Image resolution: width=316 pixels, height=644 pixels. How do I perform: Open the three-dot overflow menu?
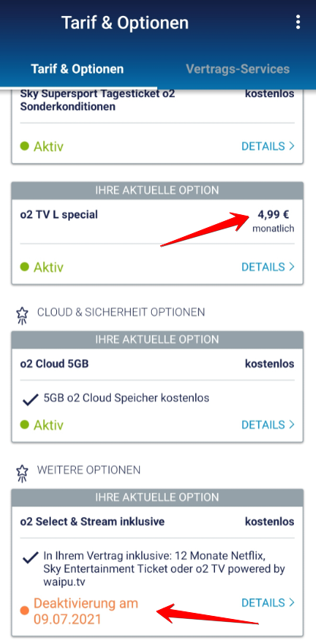(298, 22)
